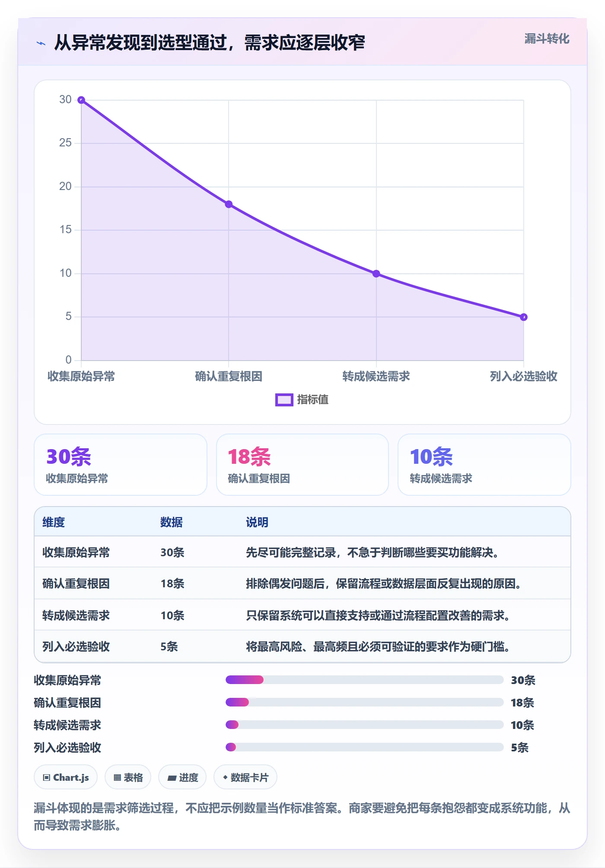Viewport: 605px width, 868px height.
Task: Click description starting with 先尽可能完整记录
Action: point(373,552)
